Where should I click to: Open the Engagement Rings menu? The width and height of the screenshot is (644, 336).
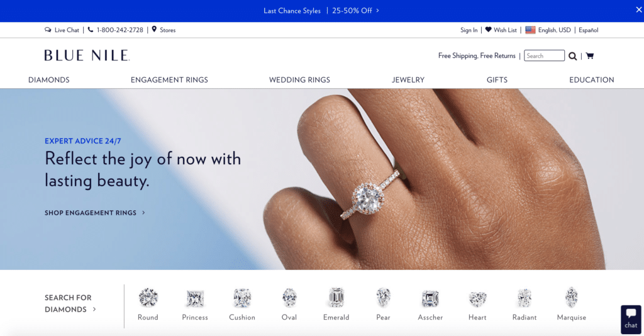tap(169, 80)
